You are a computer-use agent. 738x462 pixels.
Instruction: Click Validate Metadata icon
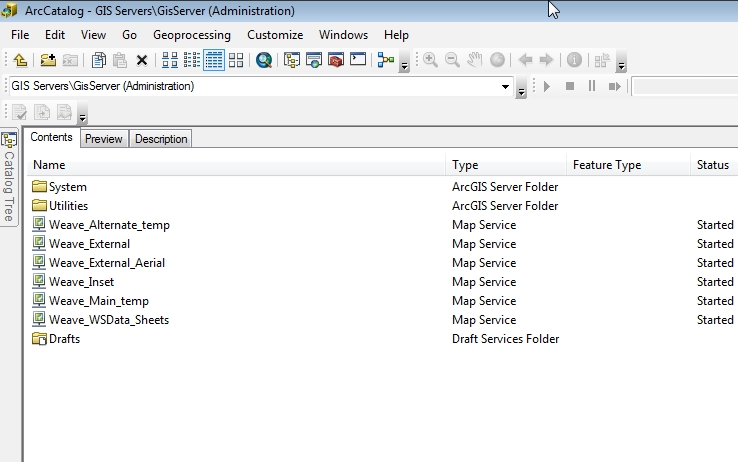point(20,112)
